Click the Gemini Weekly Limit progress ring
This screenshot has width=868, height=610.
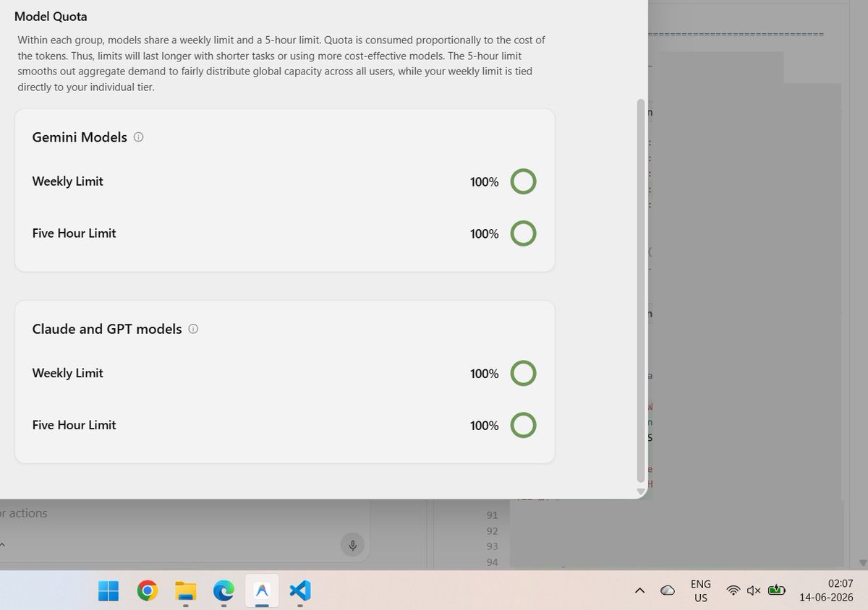tap(524, 181)
